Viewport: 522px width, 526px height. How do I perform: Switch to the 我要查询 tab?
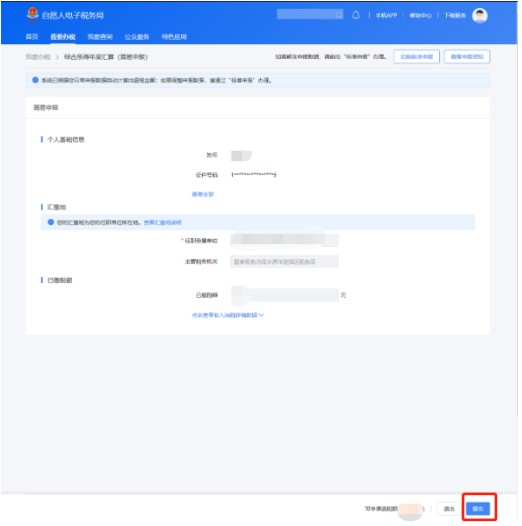click(x=100, y=37)
